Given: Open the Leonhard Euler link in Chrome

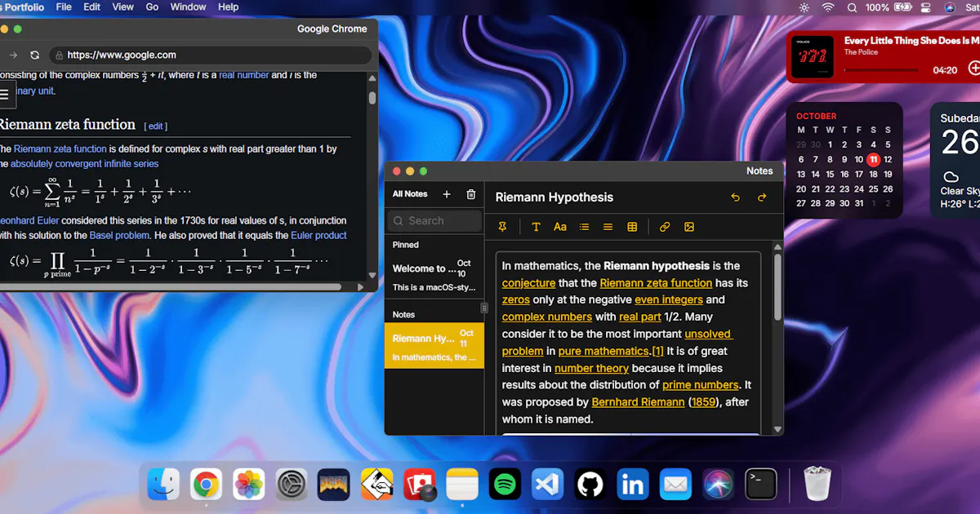Looking at the screenshot, I should [x=29, y=220].
